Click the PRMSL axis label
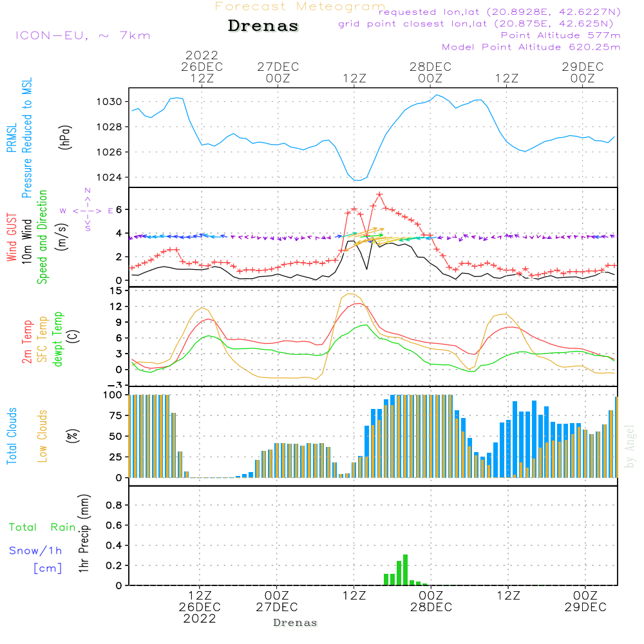The width and height of the screenshot is (644, 644). coord(12,137)
